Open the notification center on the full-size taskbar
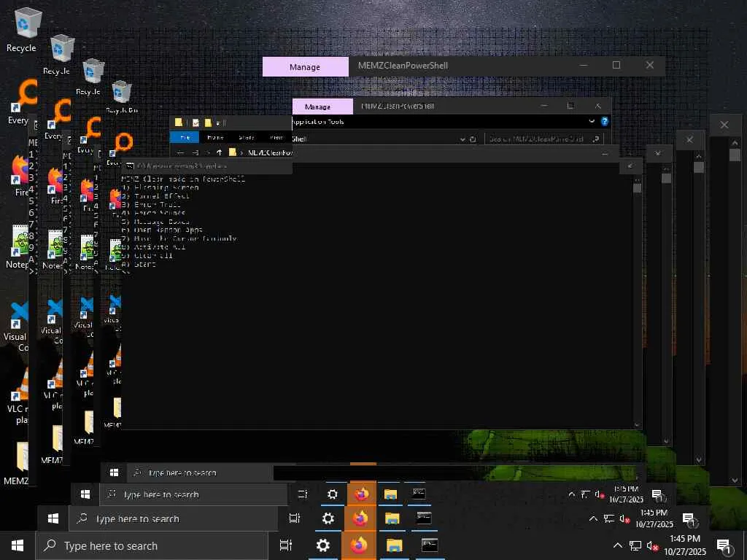The height and width of the screenshot is (560, 747). tap(724, 547)
